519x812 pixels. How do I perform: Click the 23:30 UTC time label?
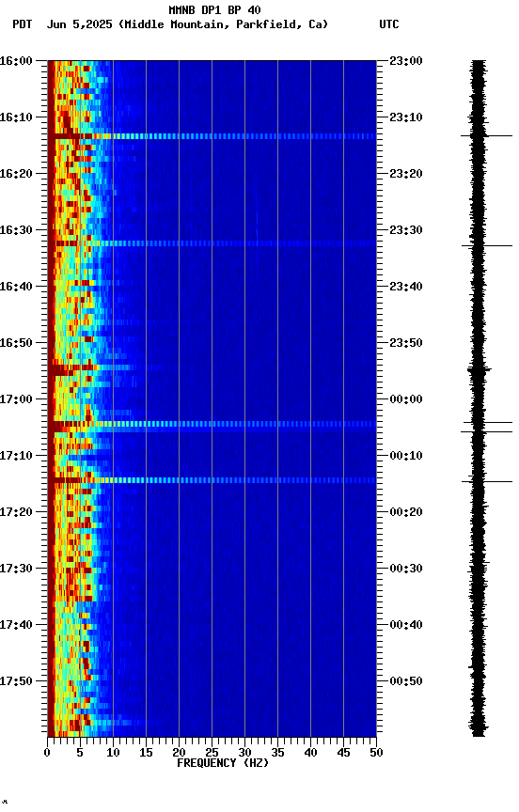(x=406, y=230)
